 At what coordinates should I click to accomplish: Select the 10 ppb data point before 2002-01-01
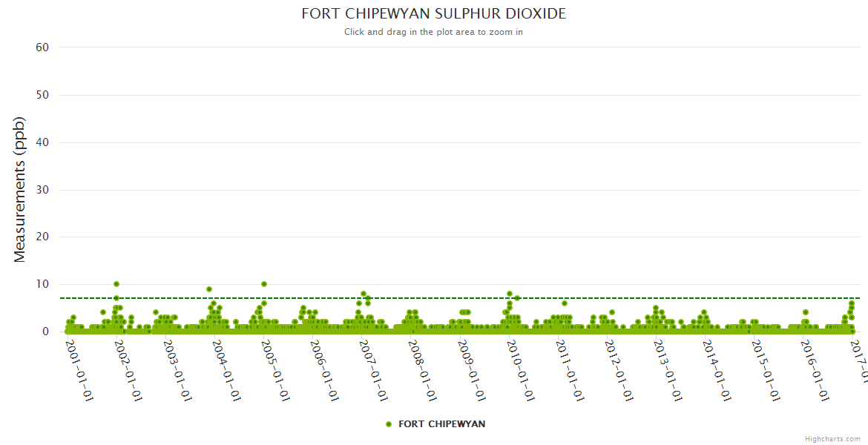pyautogui.click(x=116, y=284)
